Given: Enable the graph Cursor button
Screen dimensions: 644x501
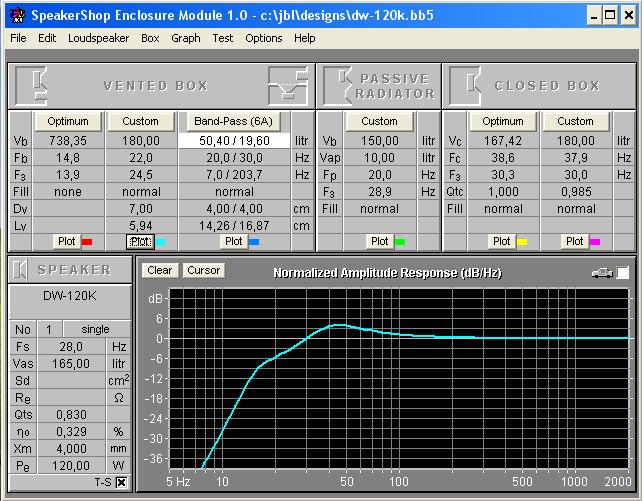Looking at the screenshot, I should tap(203, 270).
